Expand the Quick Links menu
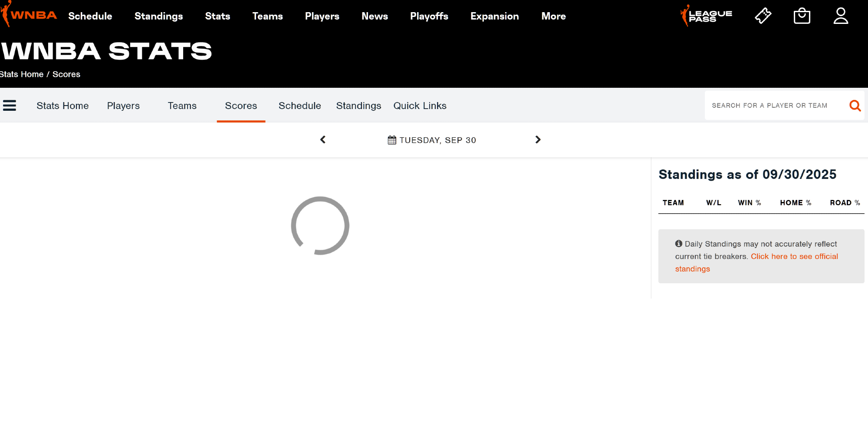 click(x=420, y=106)
